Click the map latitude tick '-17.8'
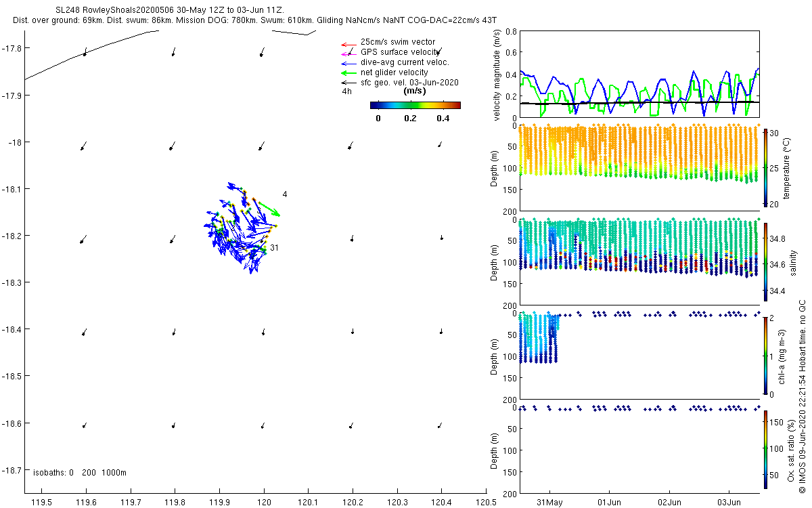The width and height of the screenshot is (812, 508). point(14,48)
